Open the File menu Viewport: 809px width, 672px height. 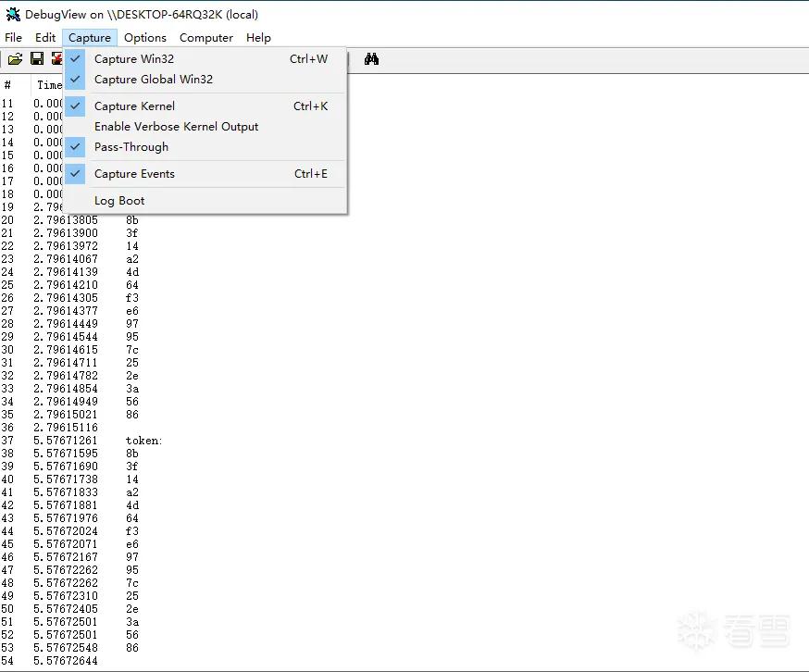[13, 38]
